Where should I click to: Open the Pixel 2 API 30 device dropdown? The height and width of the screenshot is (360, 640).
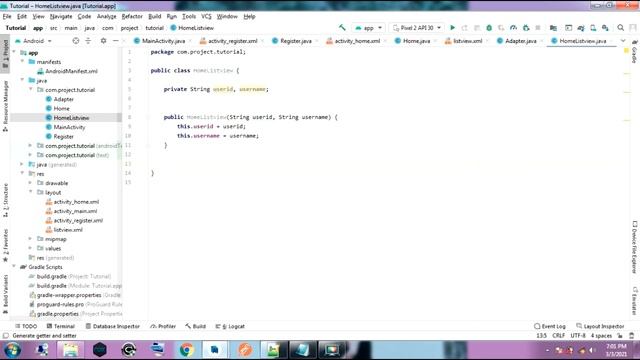click(x=416, y=28)
